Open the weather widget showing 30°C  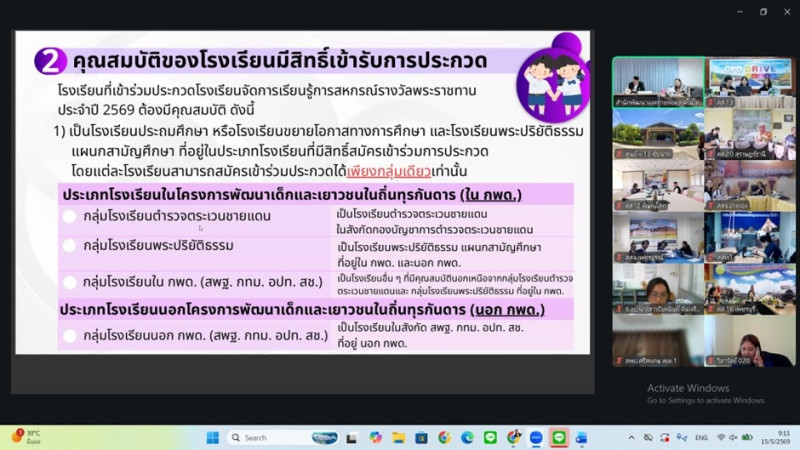(27, 437)
